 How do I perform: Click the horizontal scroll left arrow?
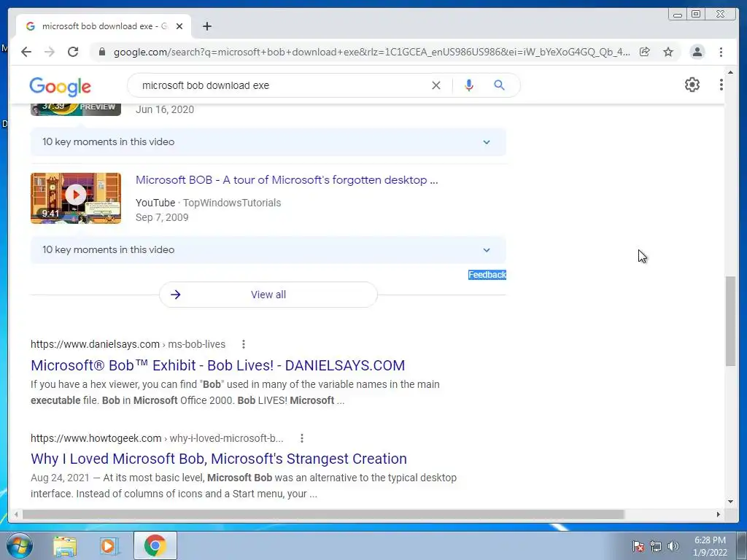pos(16,514)
